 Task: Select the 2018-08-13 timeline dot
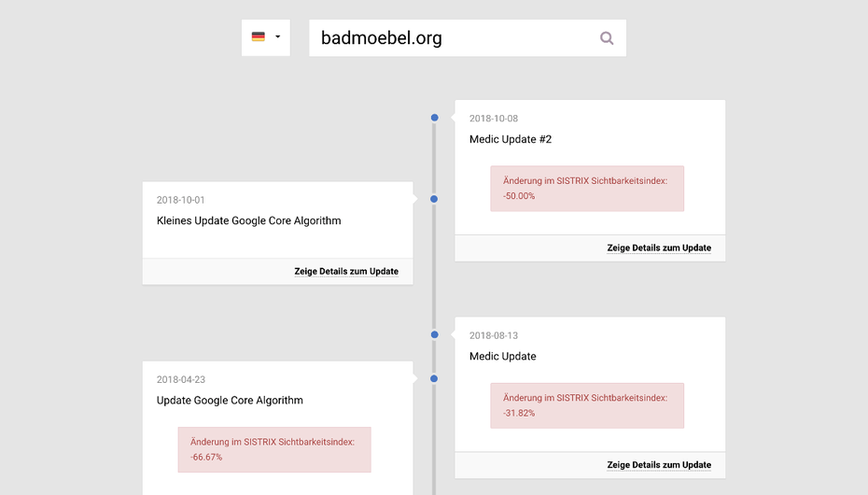click(435, 334)
